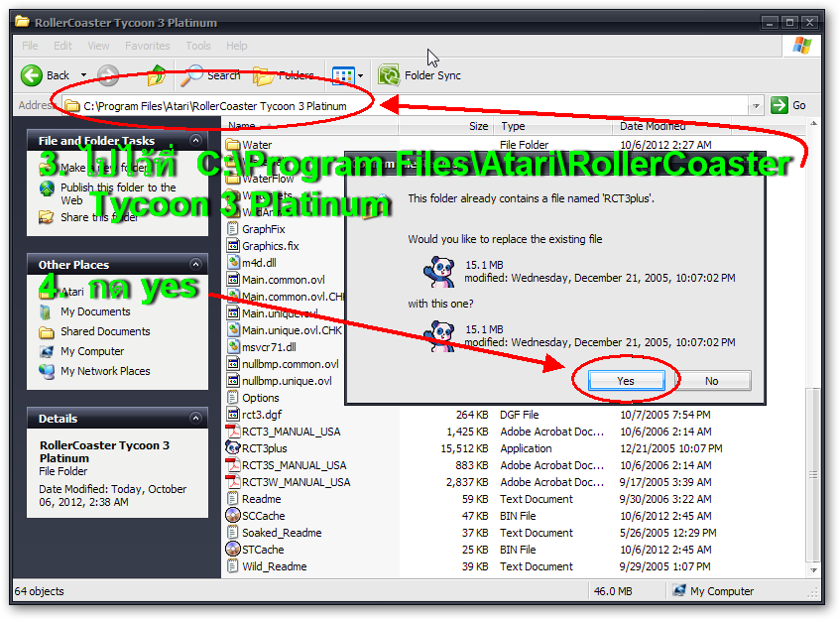Open Shared Documents link
The height and width of the screenshot is (620, 840).
[105, 331]
